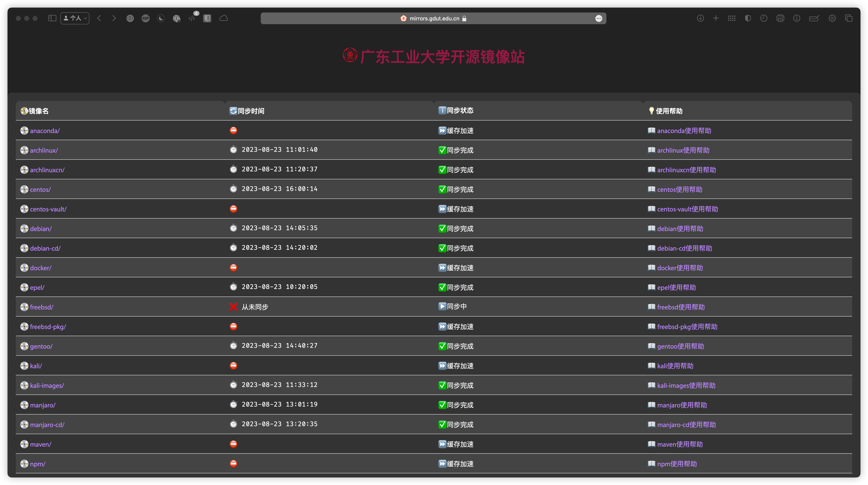Show downloads from the toolbar
This screenshot has width=868, height=485.
coord(700,18)
